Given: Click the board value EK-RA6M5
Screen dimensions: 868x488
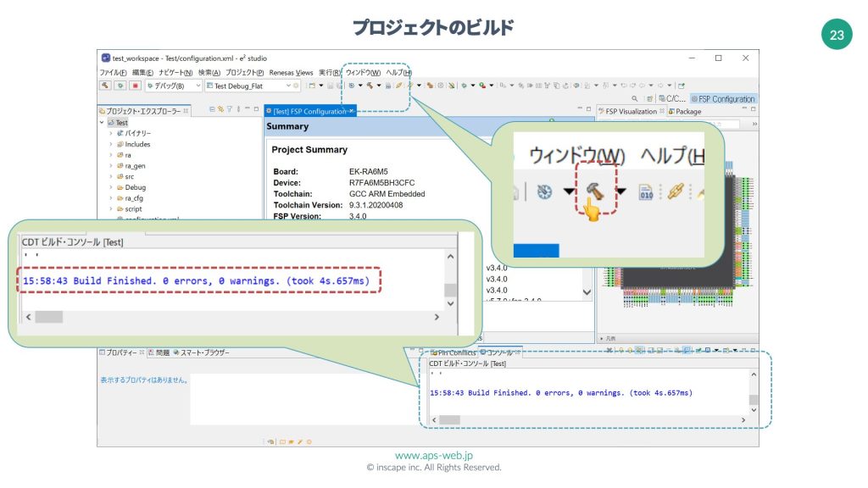Looking at the screenshot, I should click(x=369, y=171).
